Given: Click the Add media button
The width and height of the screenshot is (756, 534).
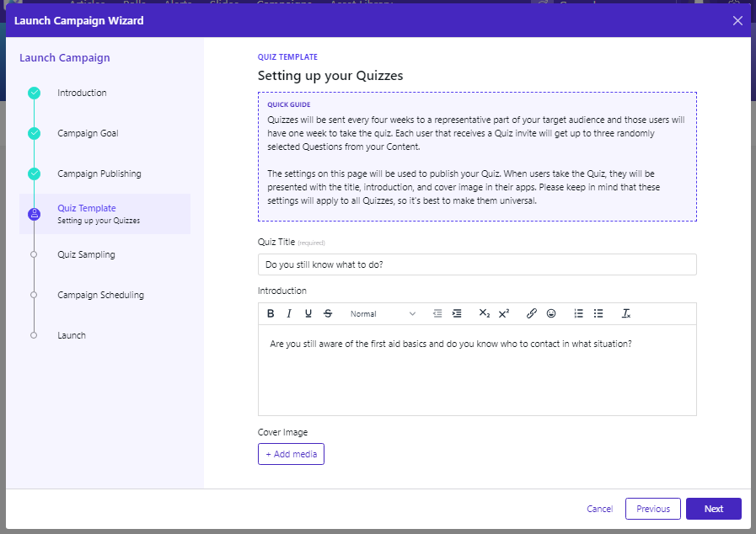Looking at the screenshot, I should [291, 454].
